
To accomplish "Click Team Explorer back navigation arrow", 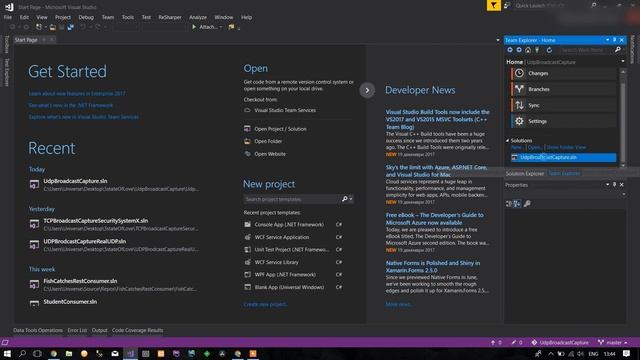I will pos(510,50).
